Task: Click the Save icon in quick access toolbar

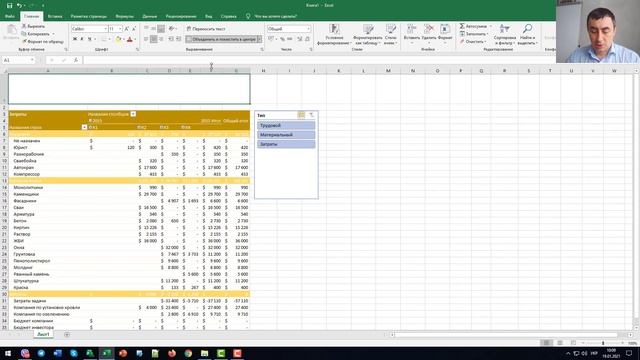Action: coord(9,5)
